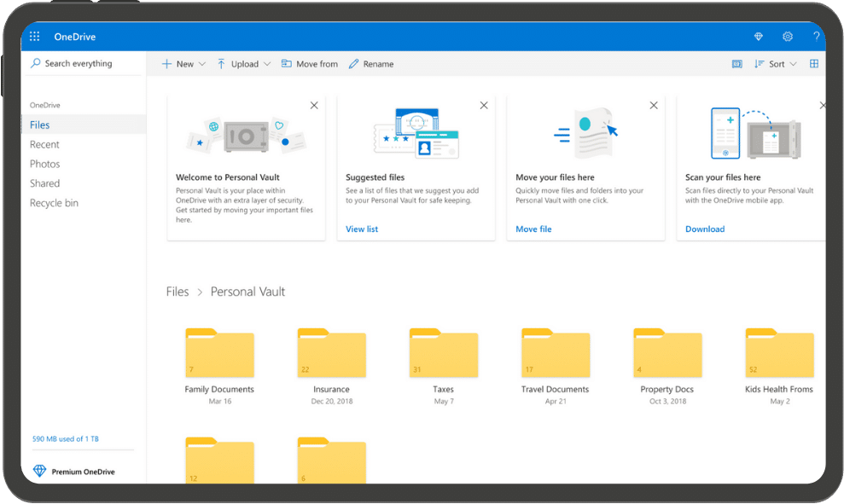Click the Download link

tap(705, 229)
